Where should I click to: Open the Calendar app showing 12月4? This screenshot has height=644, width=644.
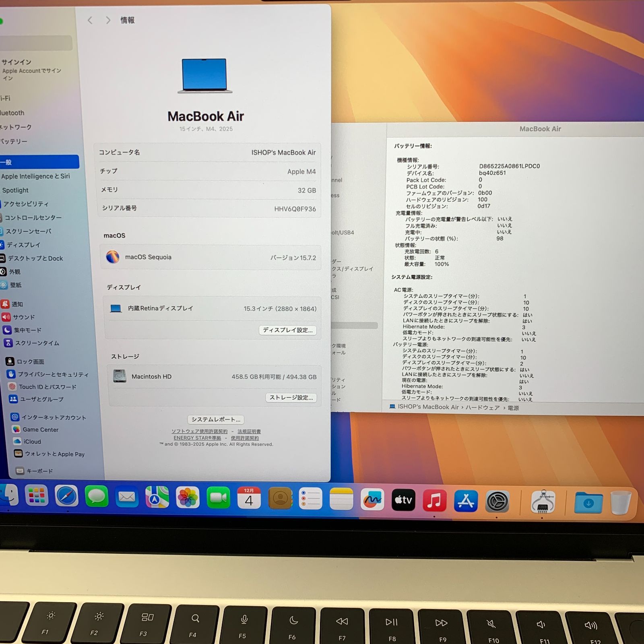(250, 498)
